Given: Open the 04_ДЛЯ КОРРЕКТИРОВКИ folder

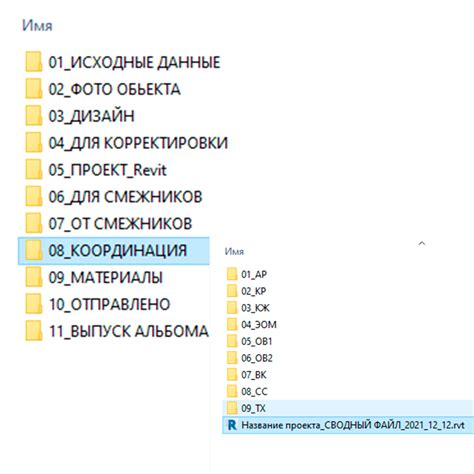Looking at the screenshot, I should pos(127,143).
